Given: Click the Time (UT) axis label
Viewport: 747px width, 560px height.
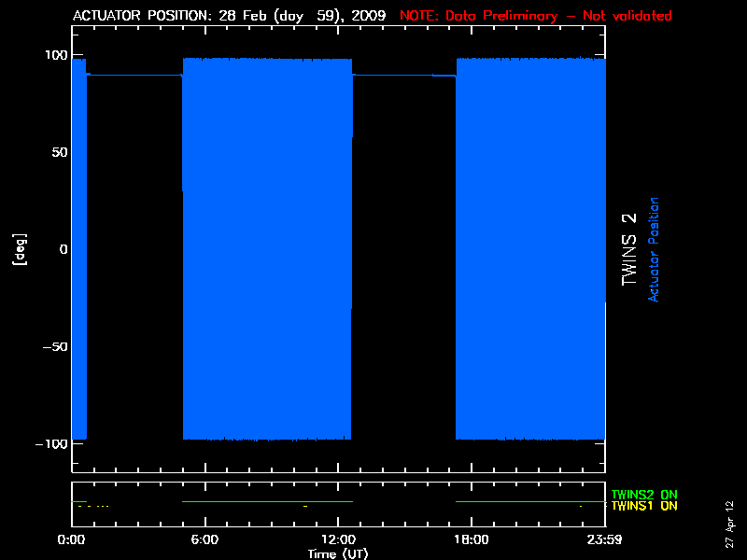Looking at the screenshot, I should (338, 553).
